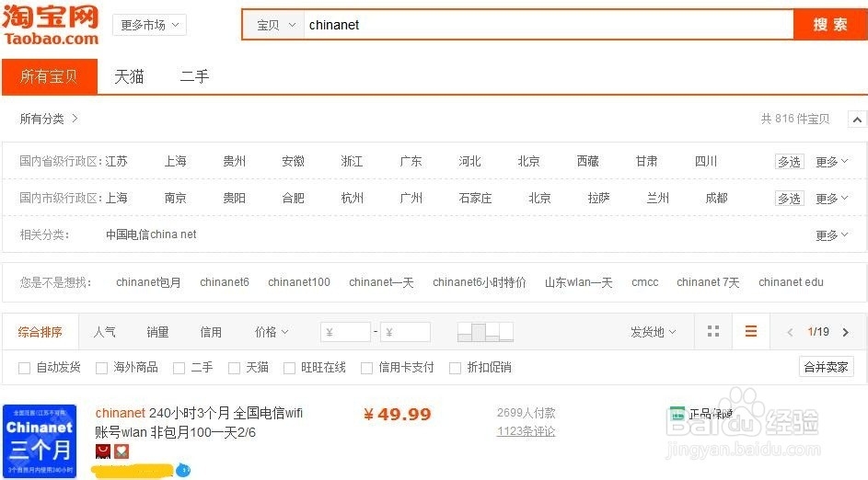
Task: Check the 折扣促销 option
Action: (455, 368)
